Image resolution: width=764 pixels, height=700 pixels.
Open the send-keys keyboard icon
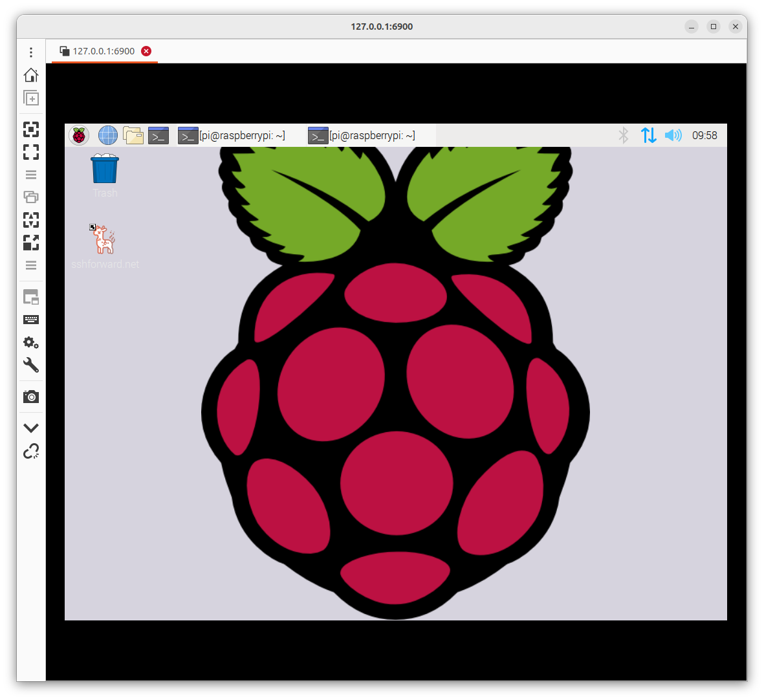point(30,320)
